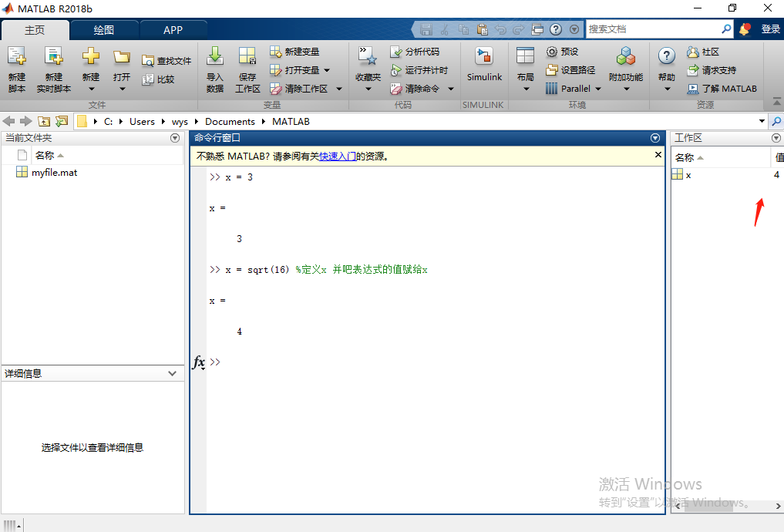Click Users in the path bar

pos(142,122)
